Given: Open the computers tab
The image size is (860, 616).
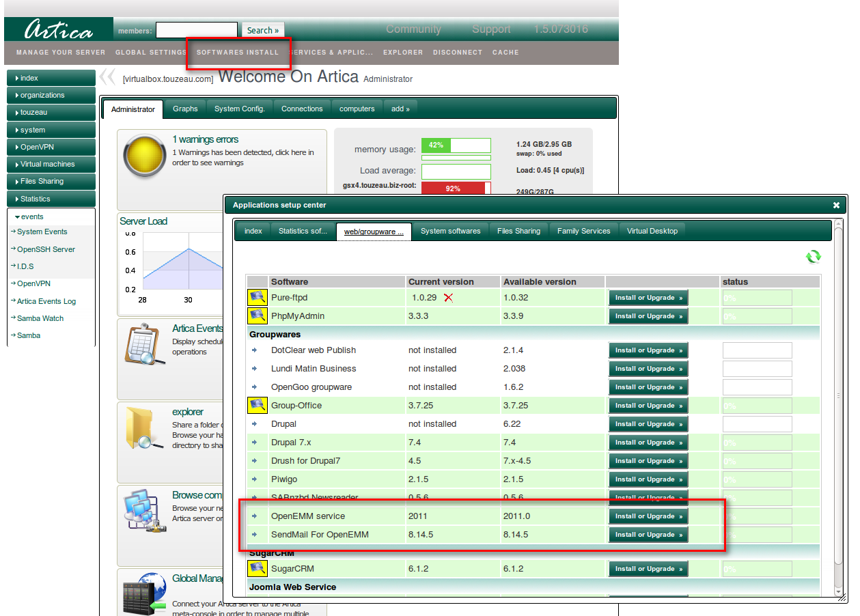Looking at the screenshot, I should pos(357,109).
